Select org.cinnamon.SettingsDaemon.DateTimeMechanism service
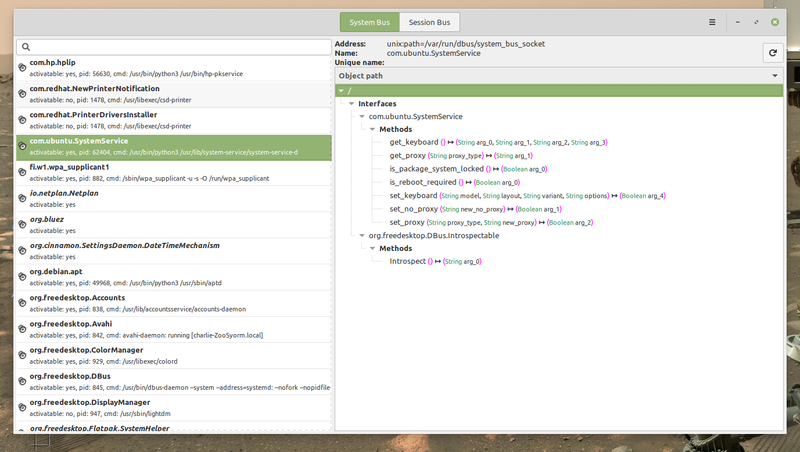 (173, 251)
